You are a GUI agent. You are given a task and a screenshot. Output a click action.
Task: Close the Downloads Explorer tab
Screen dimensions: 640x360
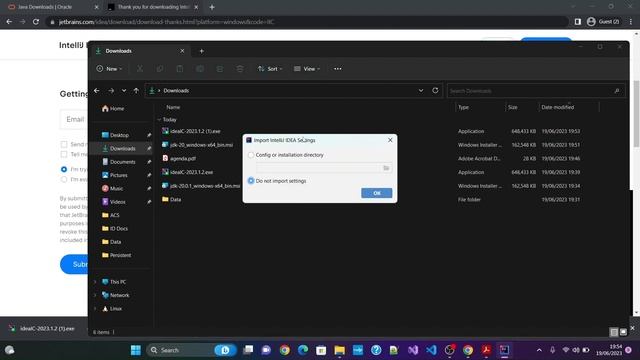(182, 51)
